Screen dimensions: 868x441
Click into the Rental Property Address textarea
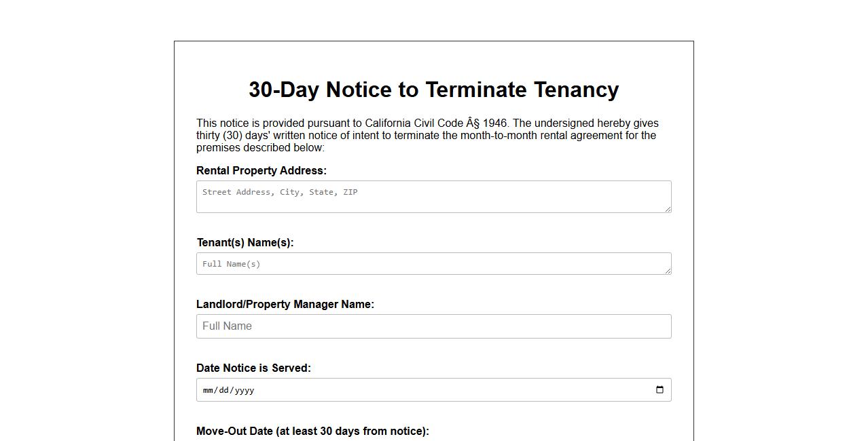pos(433,196)
